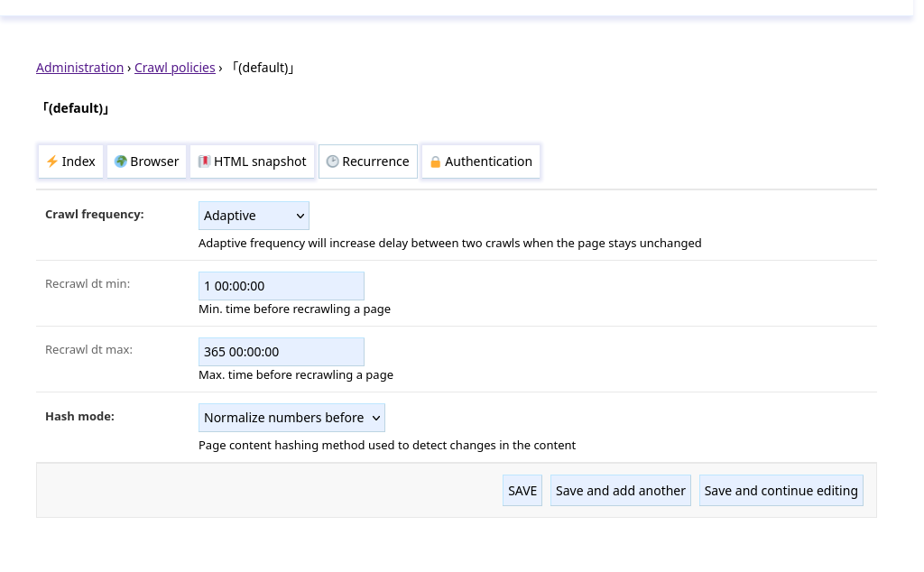Click into the Recrawl dt max field
Viewport: 924px width, 572px height.
tap(282, 352)
